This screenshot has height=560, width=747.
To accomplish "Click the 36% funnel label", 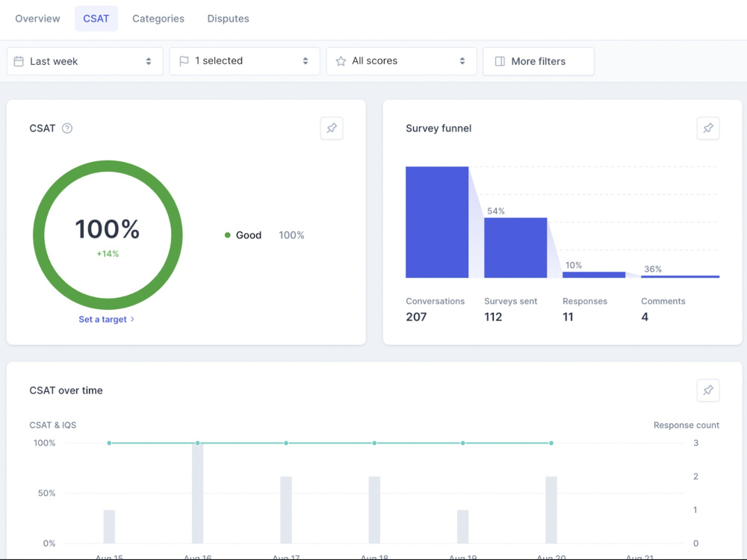I will click(x=653, y=269).
